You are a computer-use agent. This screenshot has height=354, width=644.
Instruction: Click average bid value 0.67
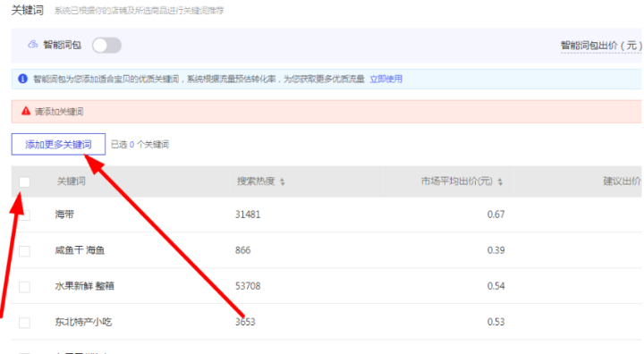click(x=496, y=215)
